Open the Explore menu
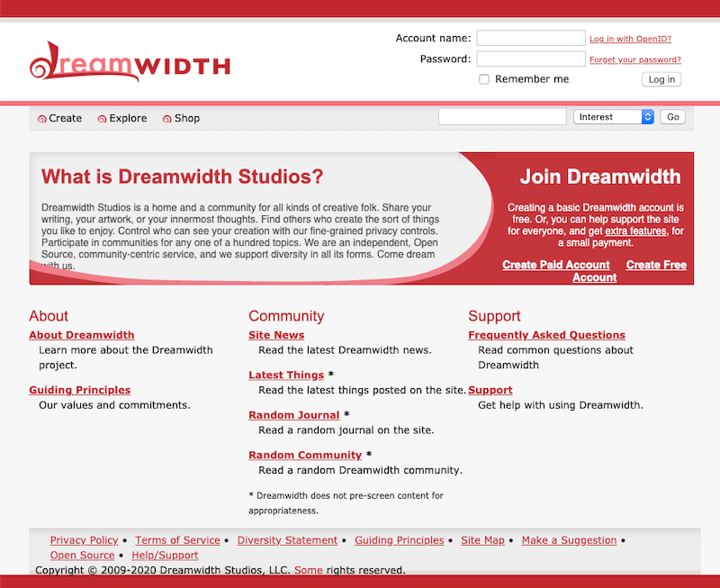 pos(128,118)
